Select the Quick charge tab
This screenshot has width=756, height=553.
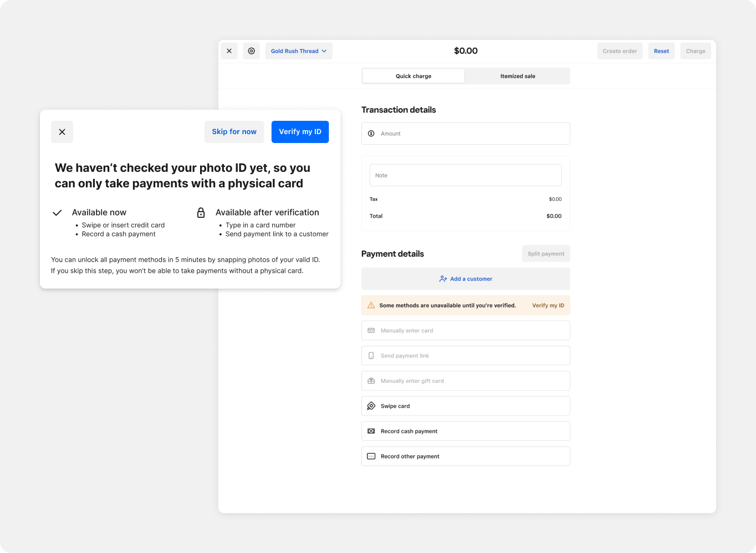413,76
